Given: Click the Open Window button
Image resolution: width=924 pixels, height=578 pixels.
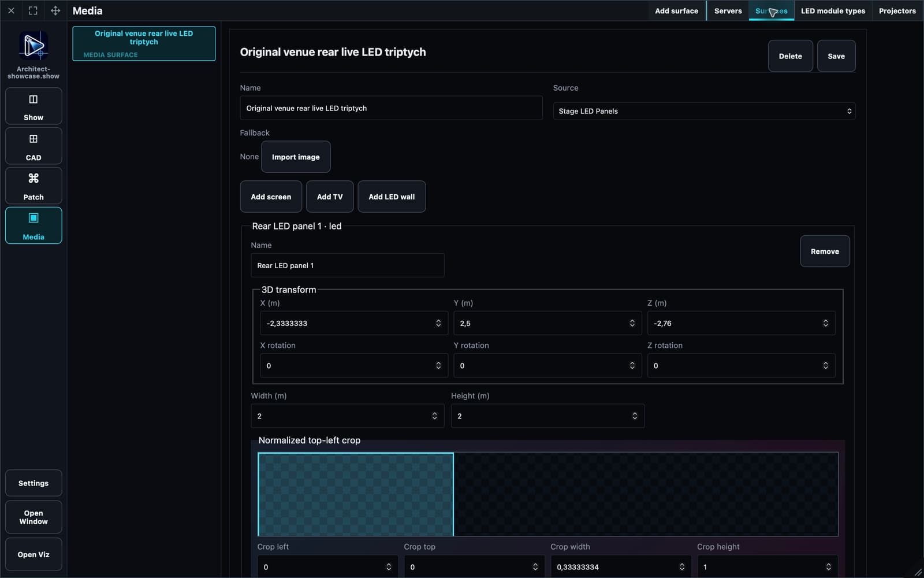Looking at the screenshot, I should (x=33, y=517).
